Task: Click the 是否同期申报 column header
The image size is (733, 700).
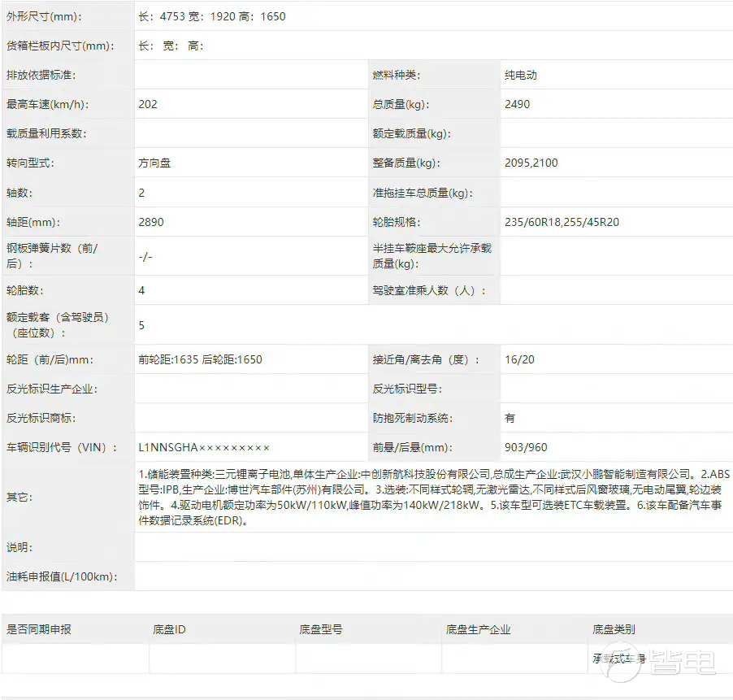Action: tap(39, 630)
